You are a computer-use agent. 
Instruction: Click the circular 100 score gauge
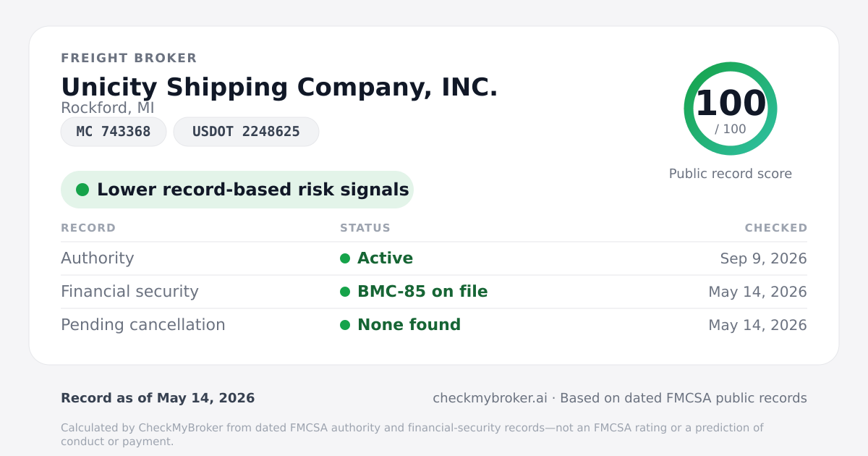coord(731,109)
